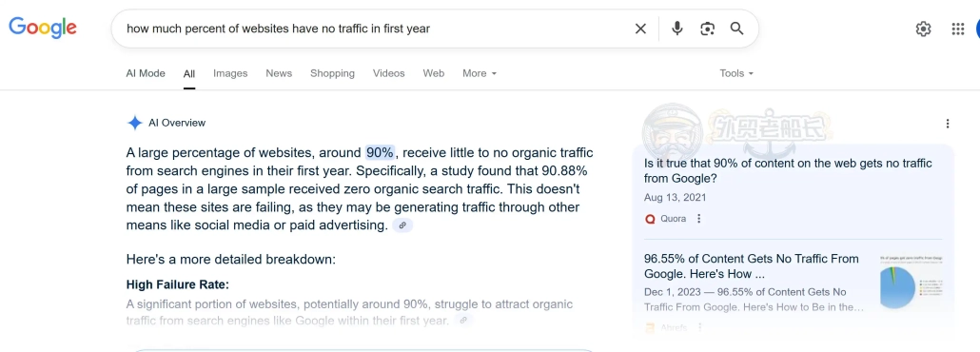This screenshot has width=980, height=352.
Task: Start voice search with microphone icon
Action: [x=676, y=29]
